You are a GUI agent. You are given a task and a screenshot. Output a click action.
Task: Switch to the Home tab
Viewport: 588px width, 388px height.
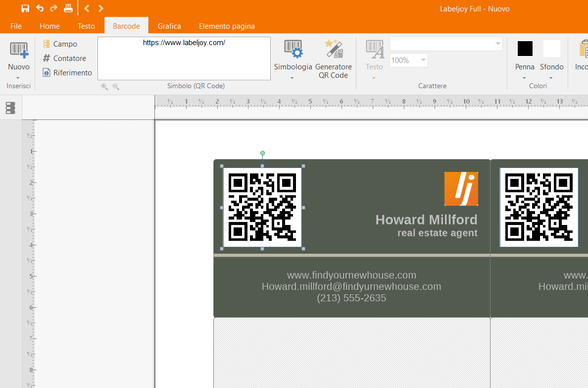tap(49, 26)
